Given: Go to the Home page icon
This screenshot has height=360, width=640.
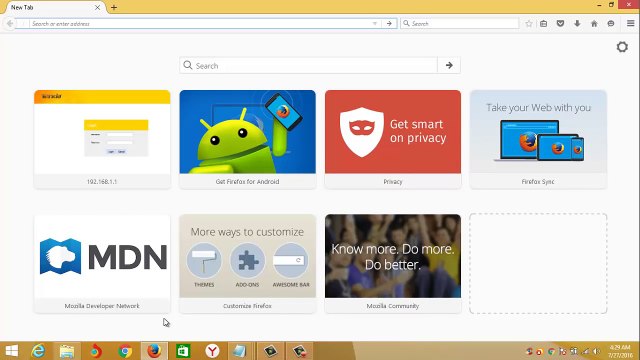Looking at the screenshot, I should [x=594, y=24].
